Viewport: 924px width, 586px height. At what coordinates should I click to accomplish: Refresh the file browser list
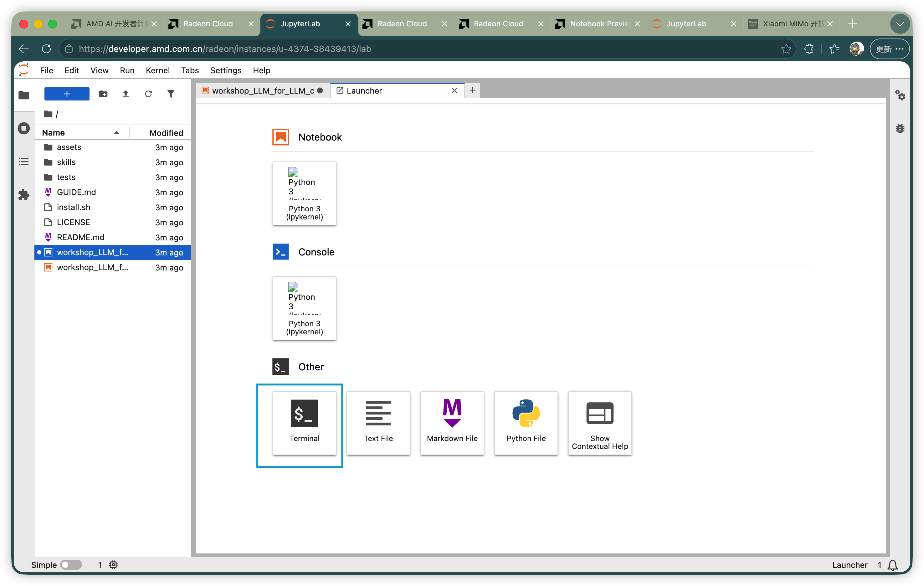pyautogui.click(x=148, y=94)
